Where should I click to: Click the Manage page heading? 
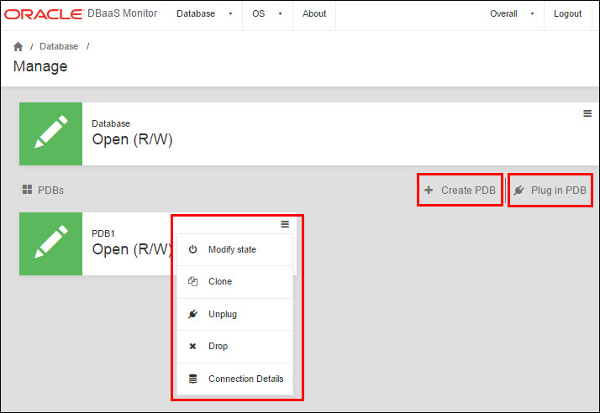point(40,67)
